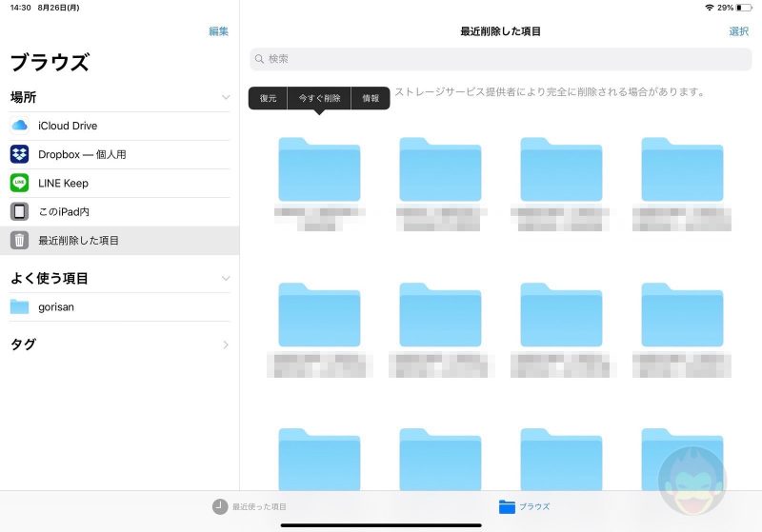Screen dimensions: 762x532
Task: Click the 検索 search field
Action: [501, 59]
